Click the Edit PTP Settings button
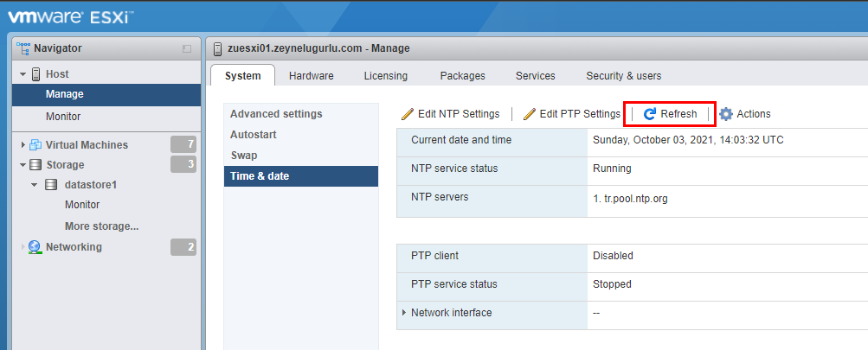 572,114
